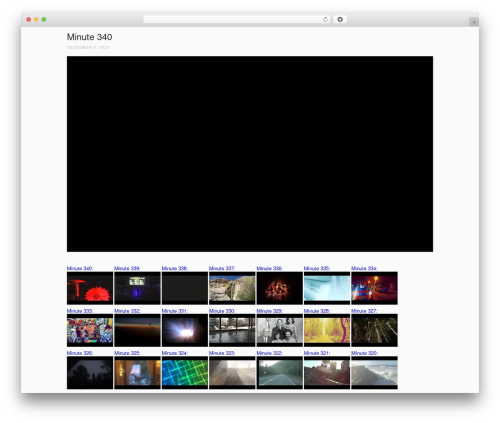Open the Minute 322 forest highway thumbnail

coord(280,373)
